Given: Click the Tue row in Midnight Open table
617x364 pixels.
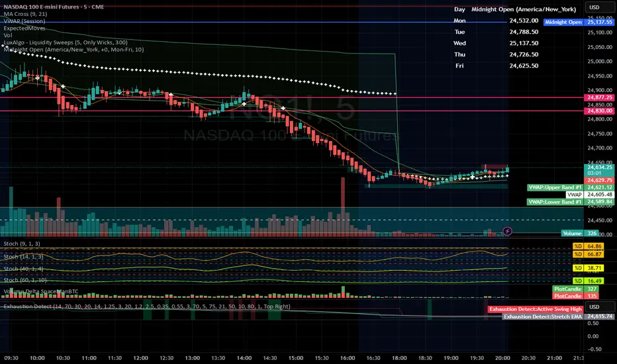Looking at the screenshot, I should click(459, 32).
